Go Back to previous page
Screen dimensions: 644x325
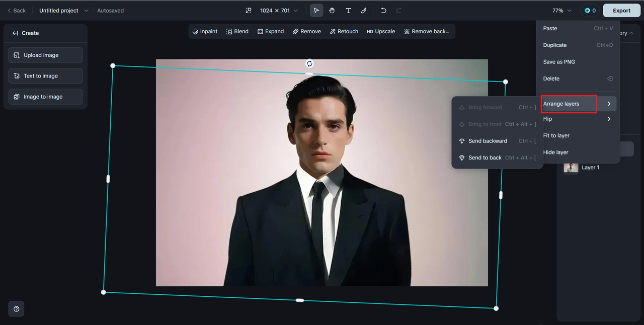pos(17,11)
